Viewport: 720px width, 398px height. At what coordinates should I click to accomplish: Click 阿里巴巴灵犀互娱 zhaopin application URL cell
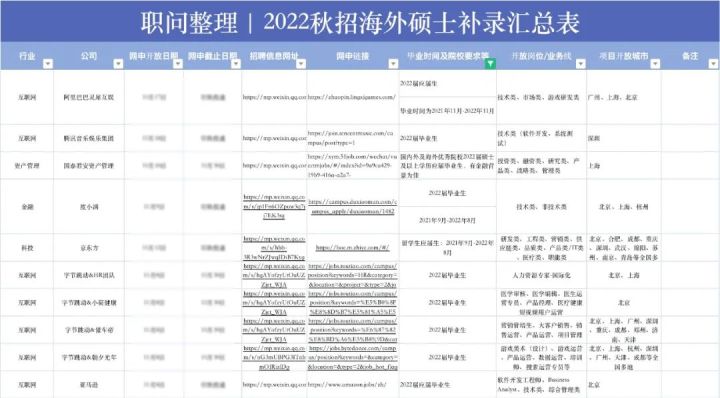[353, 97]
